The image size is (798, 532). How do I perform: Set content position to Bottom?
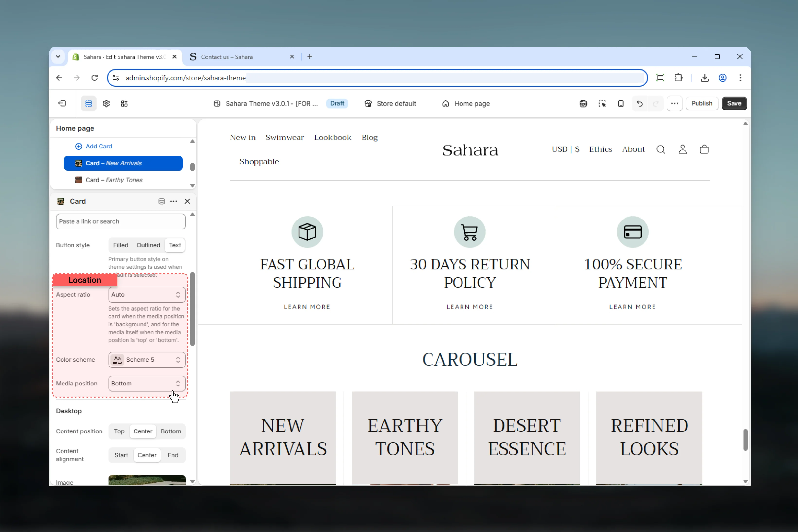171,431
